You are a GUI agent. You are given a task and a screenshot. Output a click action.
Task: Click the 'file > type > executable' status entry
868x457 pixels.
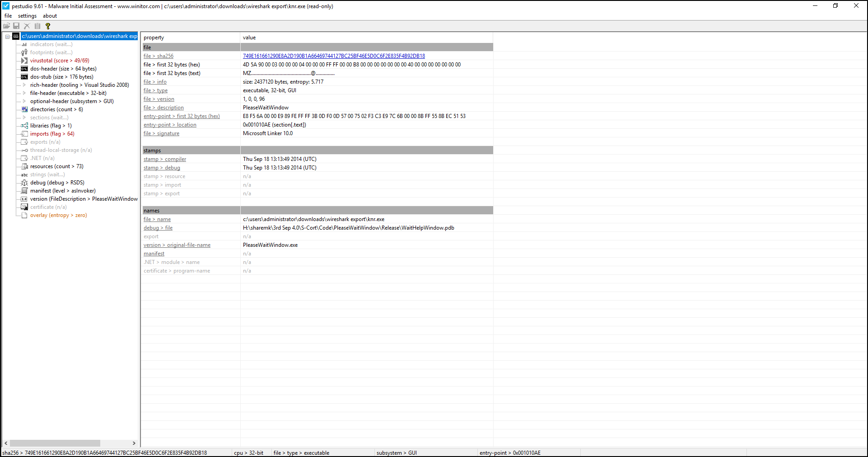click(301, 453)
